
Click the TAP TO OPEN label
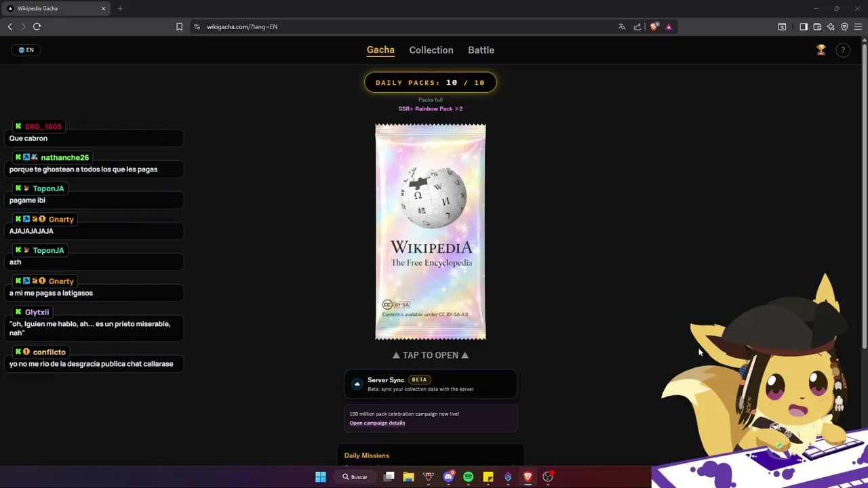431,355
